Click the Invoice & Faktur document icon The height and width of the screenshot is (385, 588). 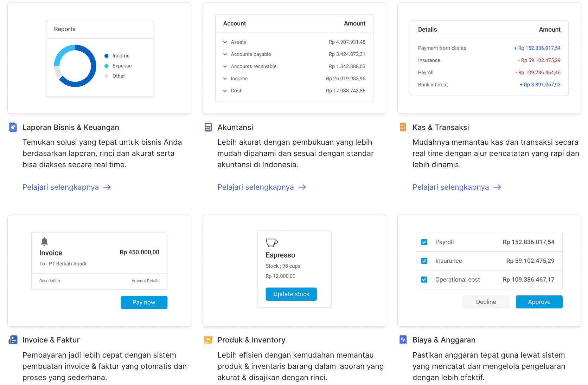click(x=13, y=340)
